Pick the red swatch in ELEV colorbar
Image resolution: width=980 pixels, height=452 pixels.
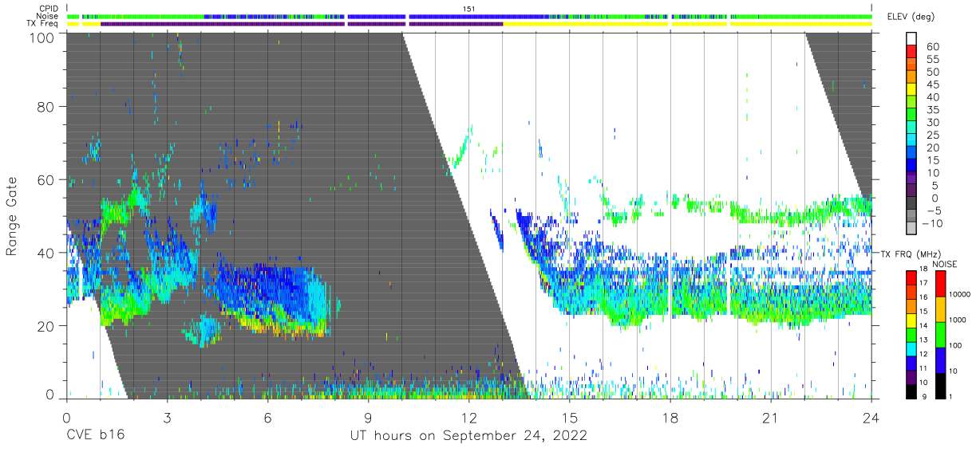coord(911,53)
